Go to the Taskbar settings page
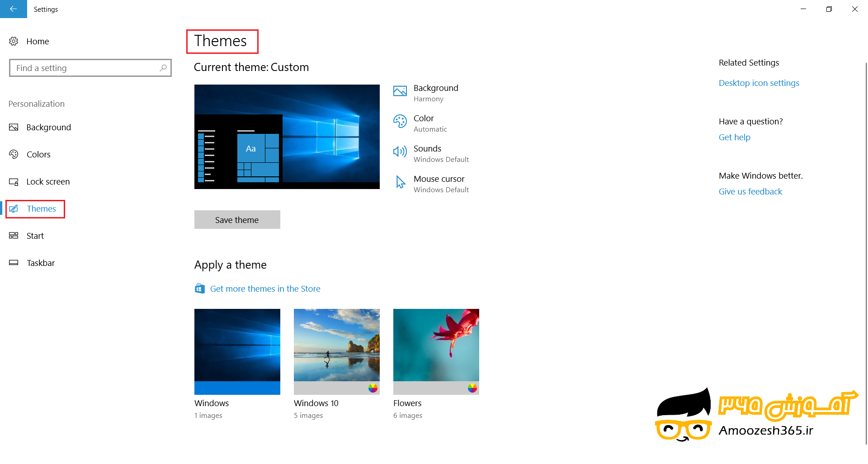The image size is (868, 464). pyautogui.click(x=40, y=263)
